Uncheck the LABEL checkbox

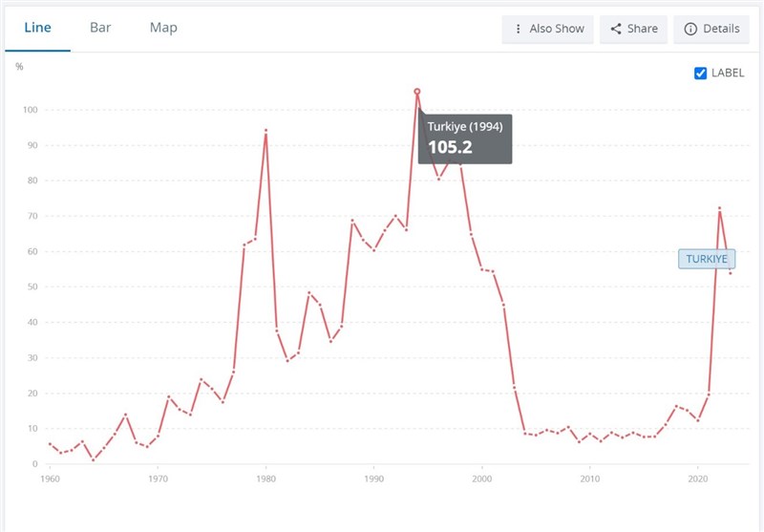pos(700,74)
